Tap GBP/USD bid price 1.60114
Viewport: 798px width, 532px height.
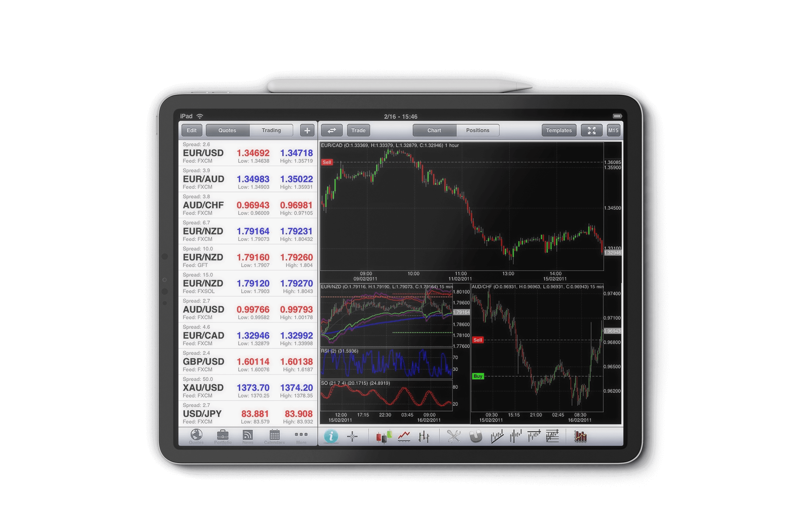coord(253,362)
